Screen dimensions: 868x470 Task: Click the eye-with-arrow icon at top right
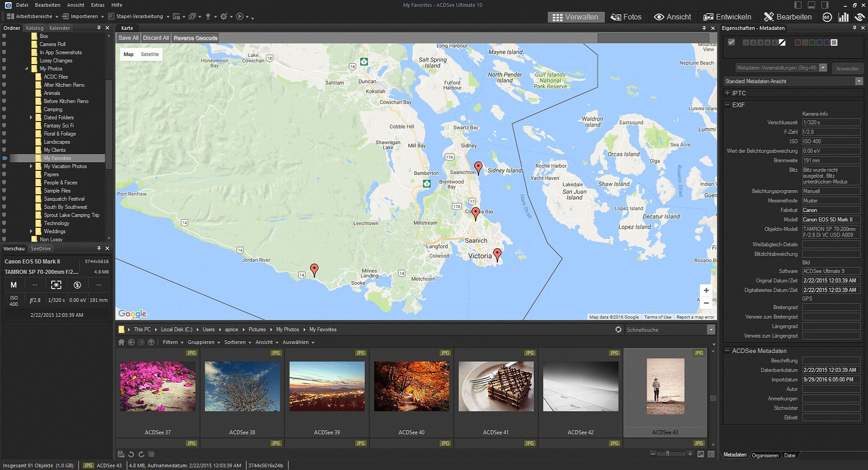(x=859, y=17)
